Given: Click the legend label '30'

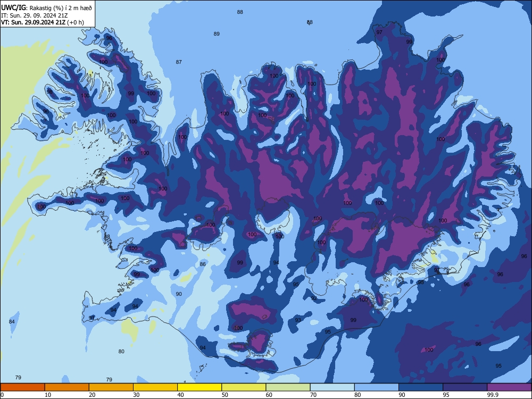Looking at the screenshot, I should tap(136, 395).
